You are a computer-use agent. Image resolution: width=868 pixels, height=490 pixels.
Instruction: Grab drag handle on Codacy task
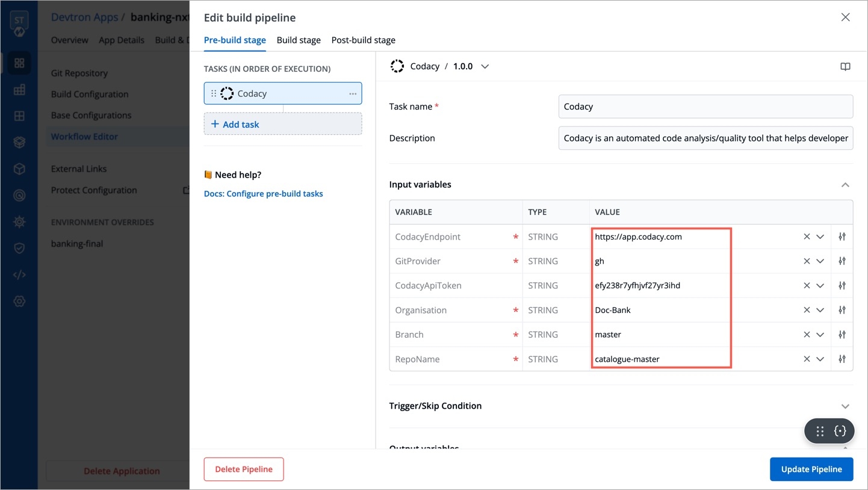pos(214,94)
